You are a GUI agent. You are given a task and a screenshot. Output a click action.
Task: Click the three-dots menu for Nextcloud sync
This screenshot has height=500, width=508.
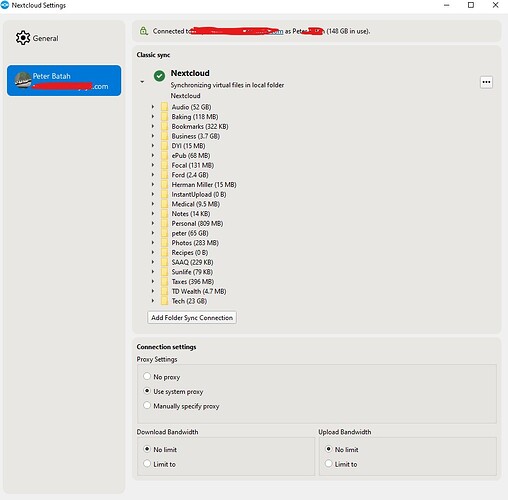(x=486, y=82)
